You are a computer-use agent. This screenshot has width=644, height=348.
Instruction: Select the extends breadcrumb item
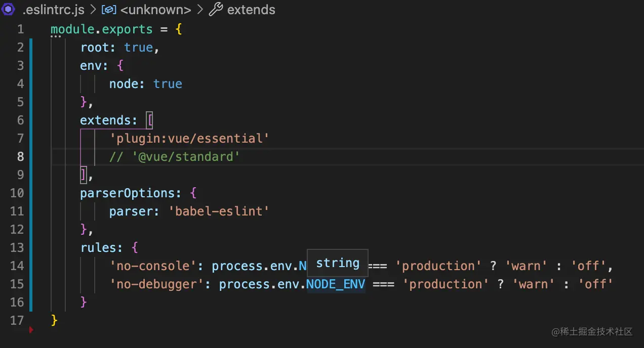click(x=251, y=10)
